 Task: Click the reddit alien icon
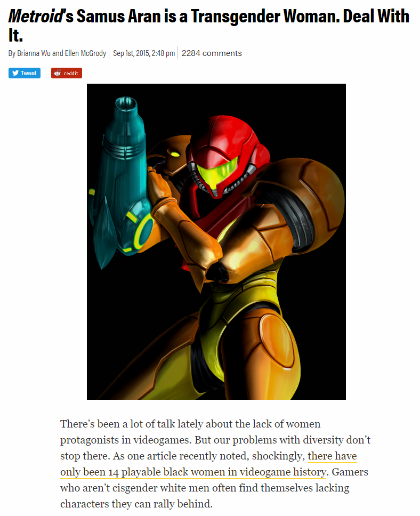click(x=58, y=73)
